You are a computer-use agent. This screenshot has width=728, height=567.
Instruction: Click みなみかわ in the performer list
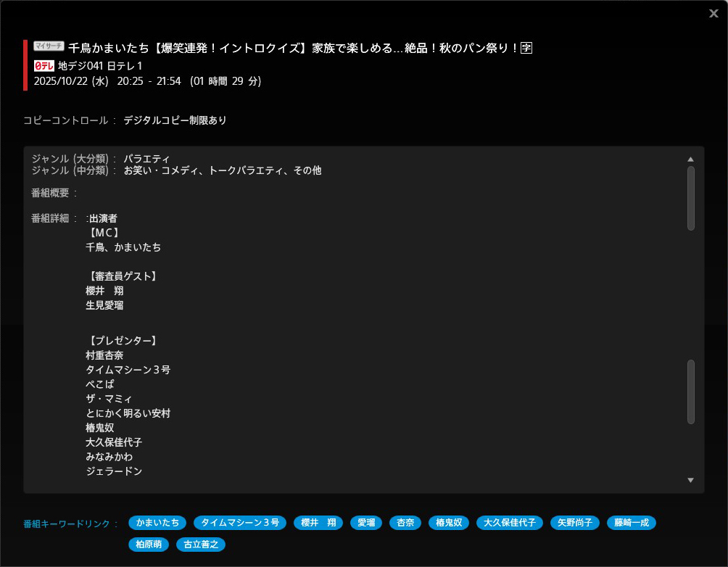[109, 457]
